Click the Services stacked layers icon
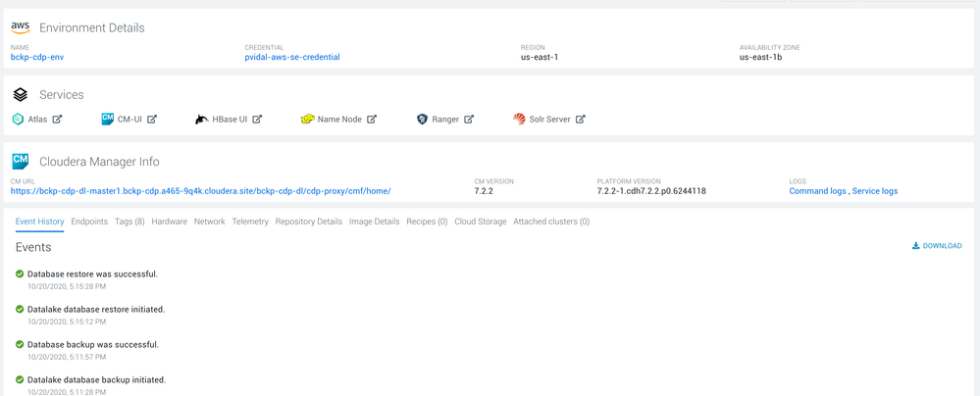 [x=20, y=95]
